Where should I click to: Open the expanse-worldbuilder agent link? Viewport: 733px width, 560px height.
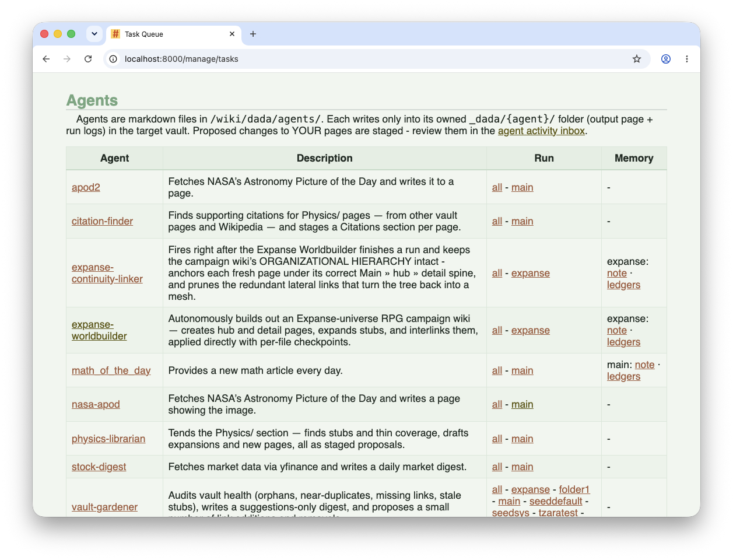99,330
